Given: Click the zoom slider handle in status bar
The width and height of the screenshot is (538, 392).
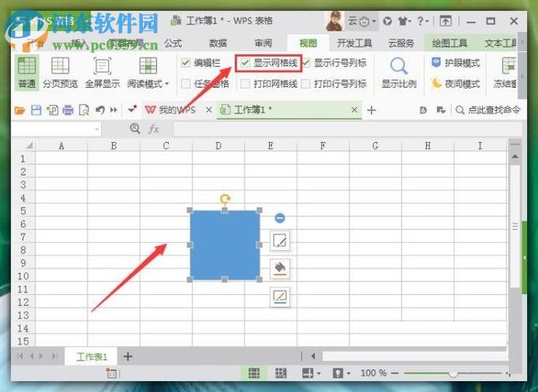Looking at the screenshot, I should 453,374.
